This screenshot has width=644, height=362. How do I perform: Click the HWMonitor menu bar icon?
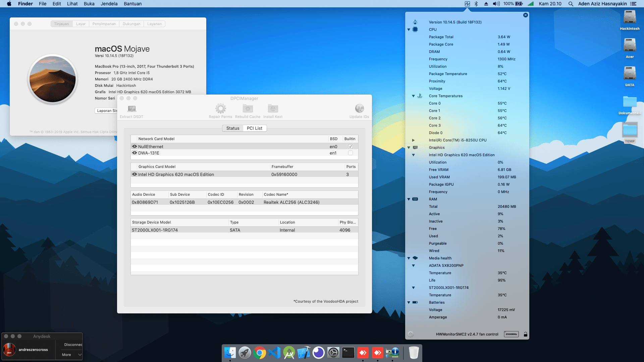tap(467, 4)
